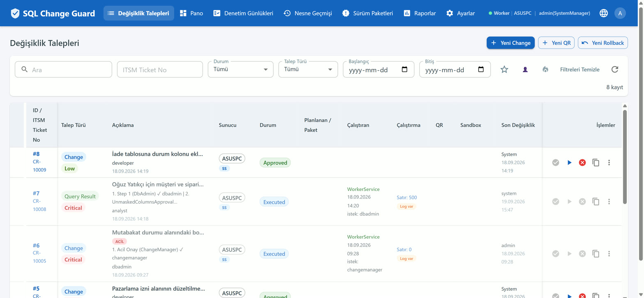Click the Executed status chip on request #6

coord(274,254)
